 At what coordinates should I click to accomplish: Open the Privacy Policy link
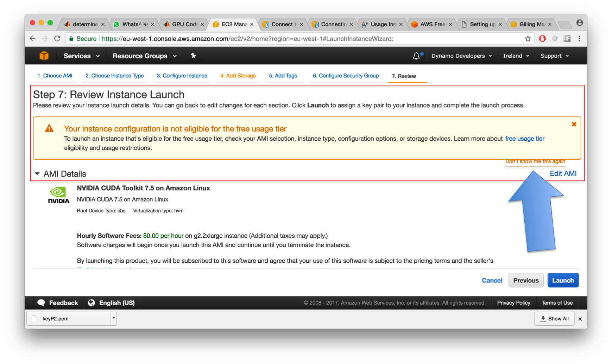pyautogui.click(x=513, y=303)
